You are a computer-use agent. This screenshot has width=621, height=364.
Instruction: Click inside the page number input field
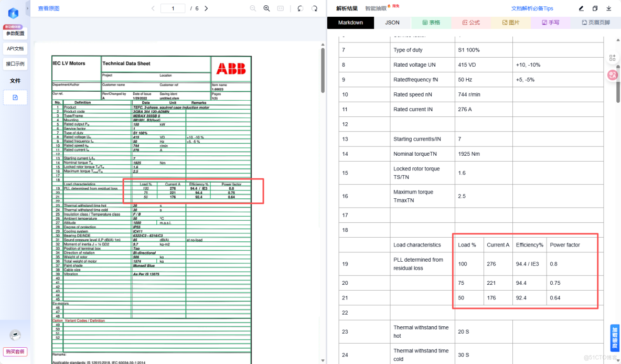coord(174,8)
